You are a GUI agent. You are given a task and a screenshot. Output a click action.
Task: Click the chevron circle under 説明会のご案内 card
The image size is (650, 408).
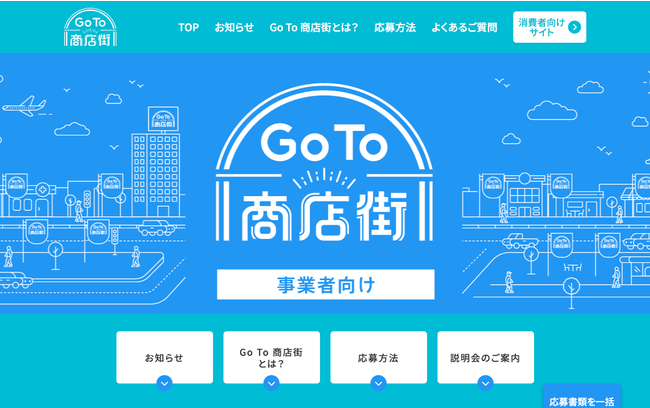tap(485, 384)
